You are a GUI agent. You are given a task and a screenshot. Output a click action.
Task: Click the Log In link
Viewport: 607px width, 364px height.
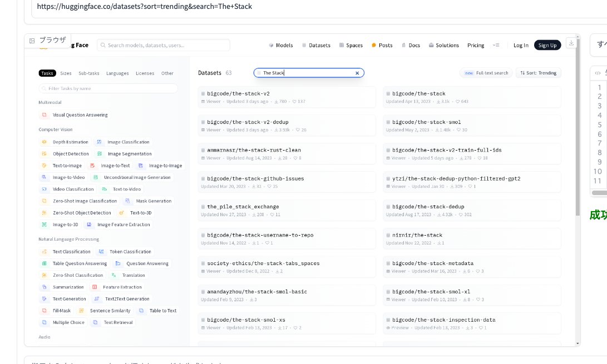click(521, 45)
